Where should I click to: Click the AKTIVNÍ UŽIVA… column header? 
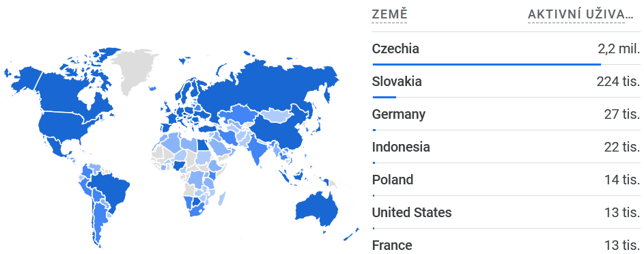point(580,14)
